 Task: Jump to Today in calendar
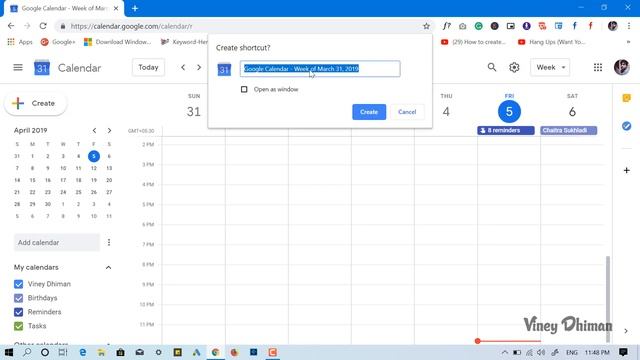[148, 67]
